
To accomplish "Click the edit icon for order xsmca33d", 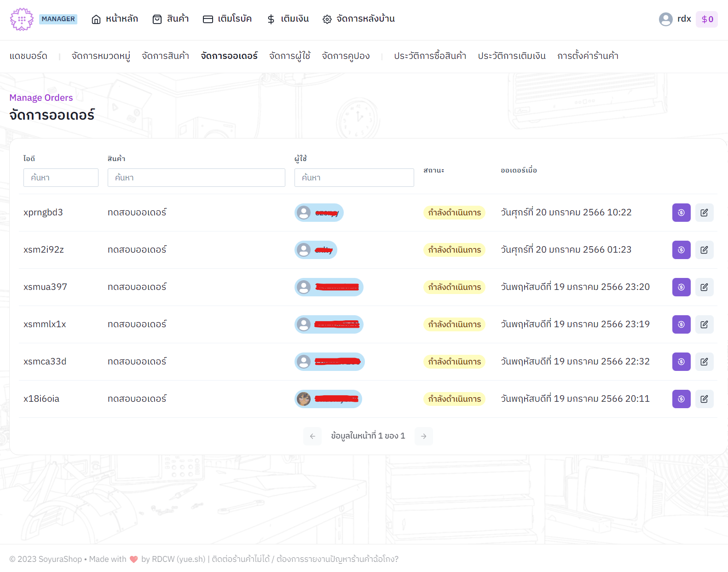I will 704,362.
